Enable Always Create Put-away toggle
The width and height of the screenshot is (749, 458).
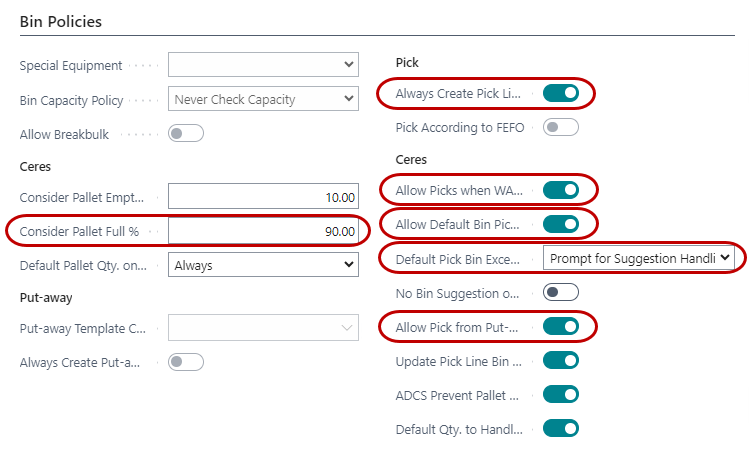[186, 362]
